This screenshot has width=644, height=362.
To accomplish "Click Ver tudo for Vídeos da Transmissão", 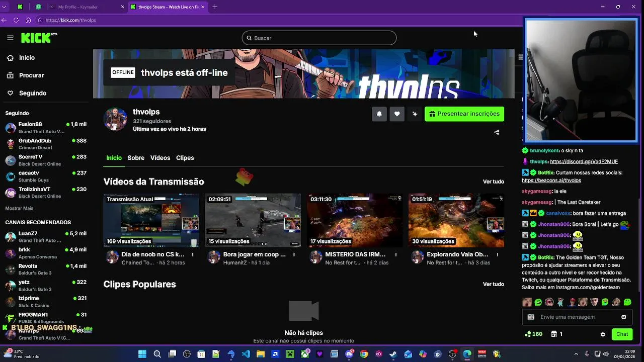I will (x=494, y=182).
